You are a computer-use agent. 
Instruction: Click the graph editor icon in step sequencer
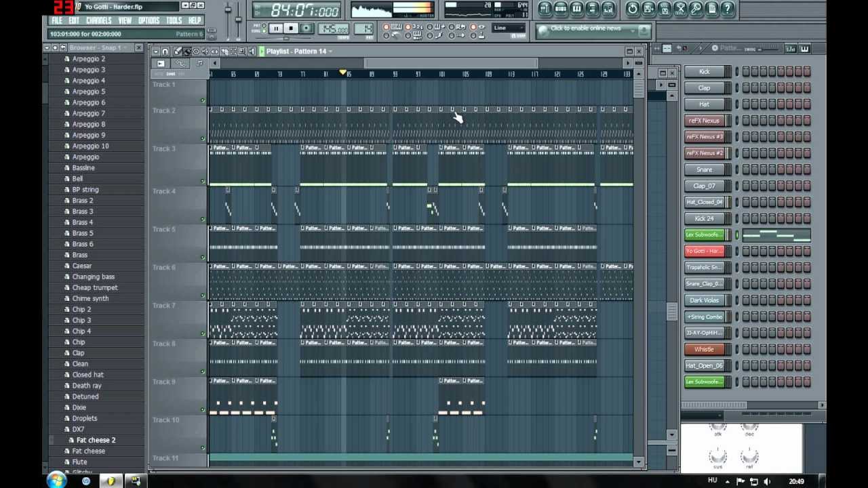[791, 48]
